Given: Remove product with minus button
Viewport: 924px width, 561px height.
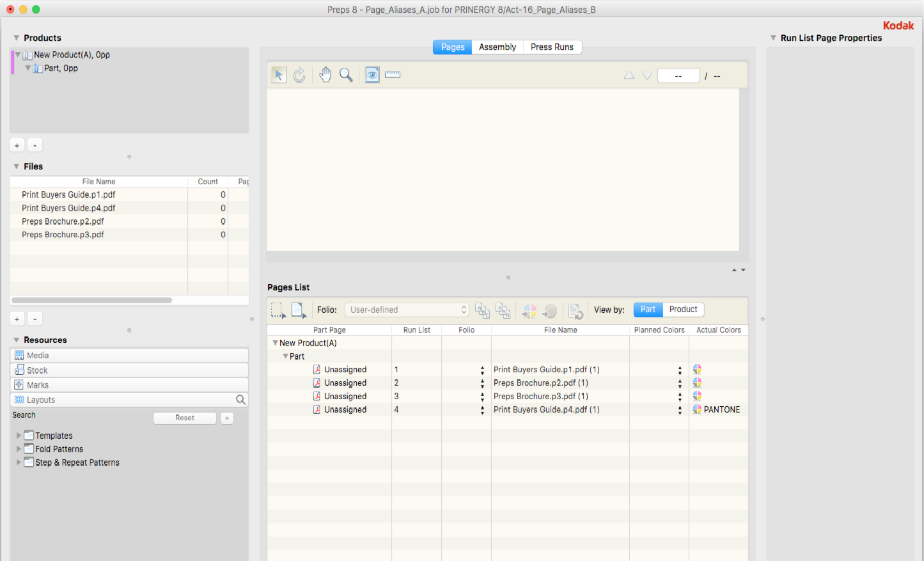Looking at the screenshot, I should (35, 146).
